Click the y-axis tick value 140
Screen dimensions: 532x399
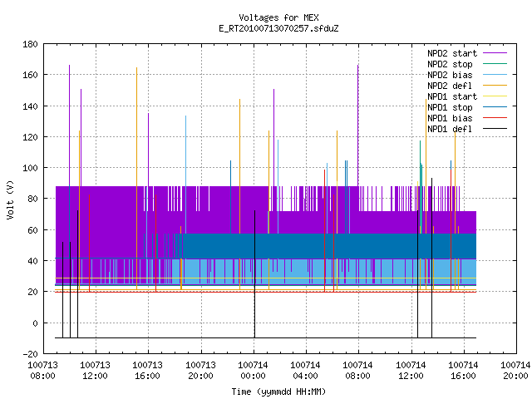point(30,106)
